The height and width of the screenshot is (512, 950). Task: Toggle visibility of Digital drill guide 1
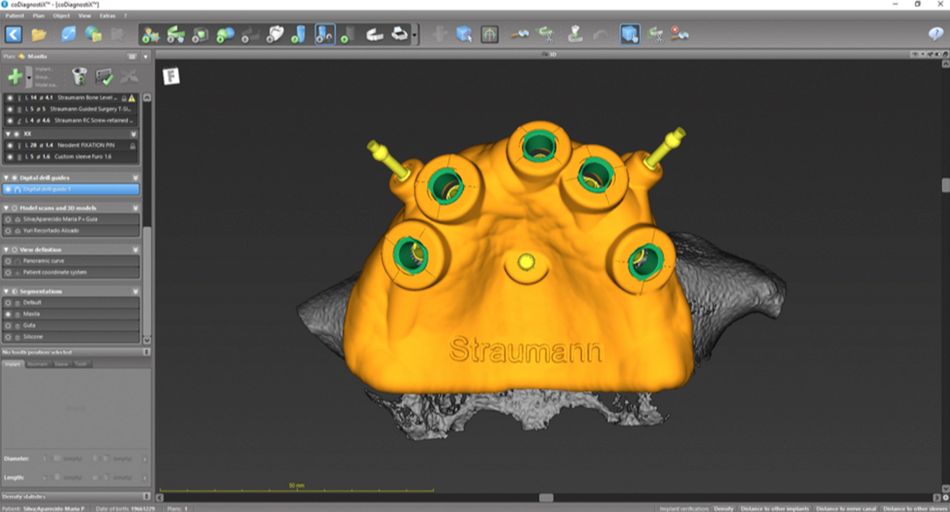point(8,190)
